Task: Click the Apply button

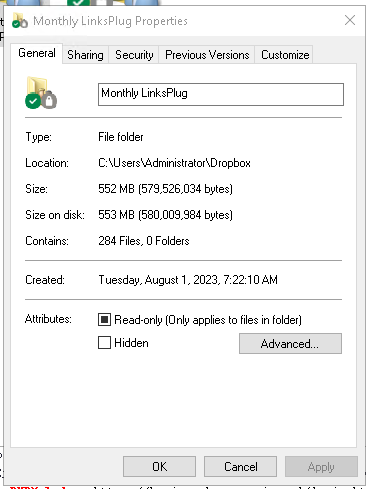Action: pyautogui.click(x=321, y=467)
